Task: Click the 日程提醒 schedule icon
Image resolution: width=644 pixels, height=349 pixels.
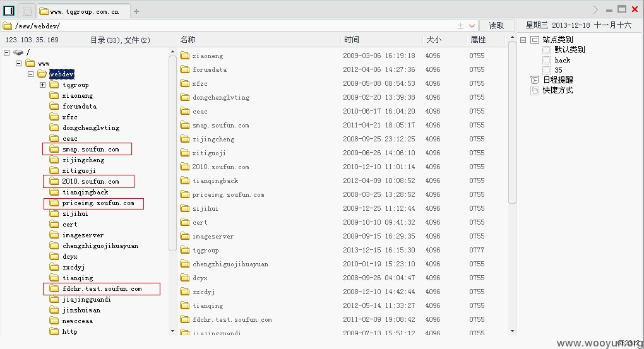Action: coord(534,80)
